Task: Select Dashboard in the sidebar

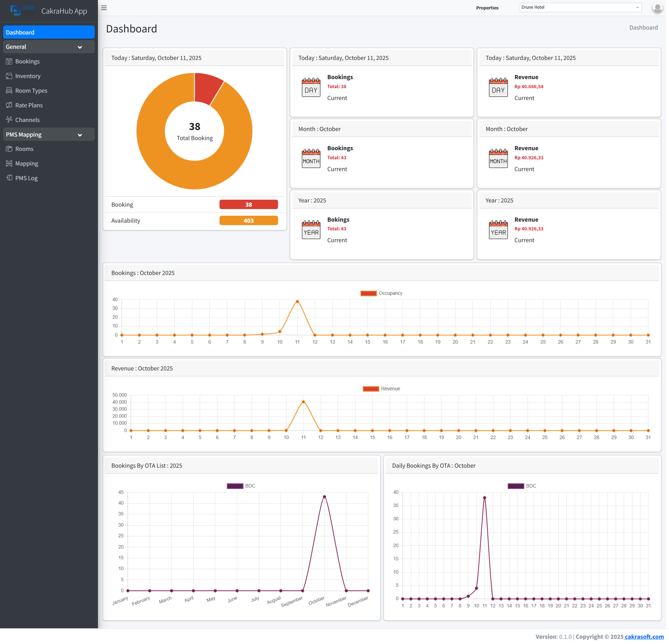Action: (48, 32)
